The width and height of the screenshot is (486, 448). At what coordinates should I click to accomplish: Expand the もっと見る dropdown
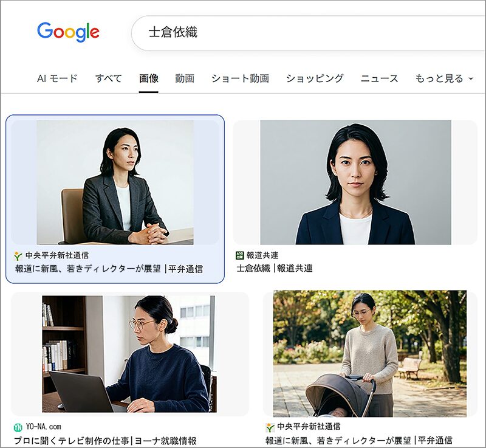tap(444, 78)
